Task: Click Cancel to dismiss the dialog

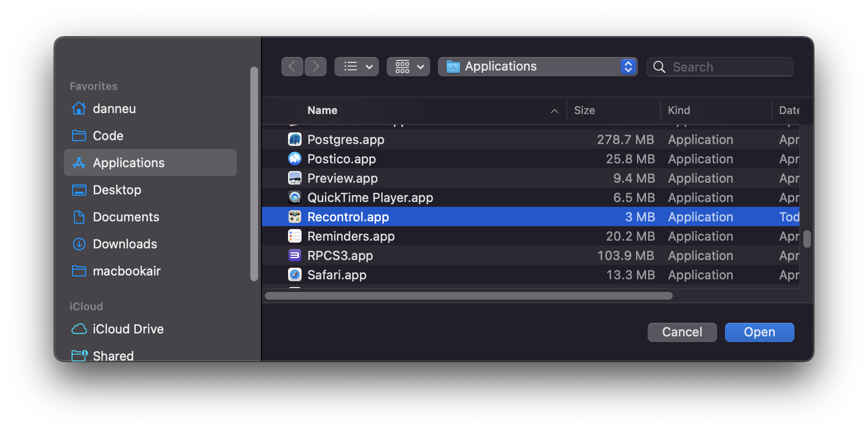Action: point(682,332)
